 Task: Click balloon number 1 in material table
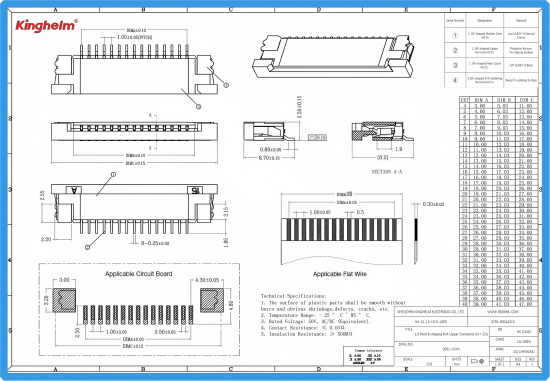(455, 35)
